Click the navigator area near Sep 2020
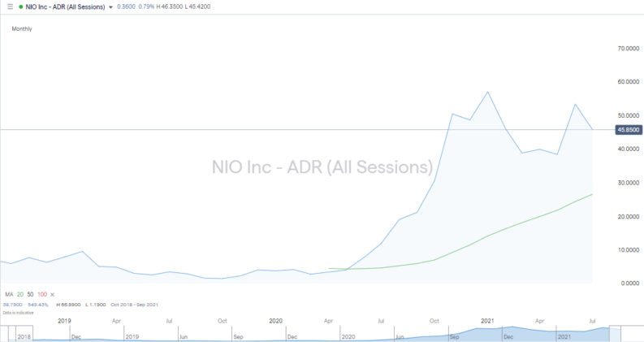644x342 pixels. coord(454,336)
